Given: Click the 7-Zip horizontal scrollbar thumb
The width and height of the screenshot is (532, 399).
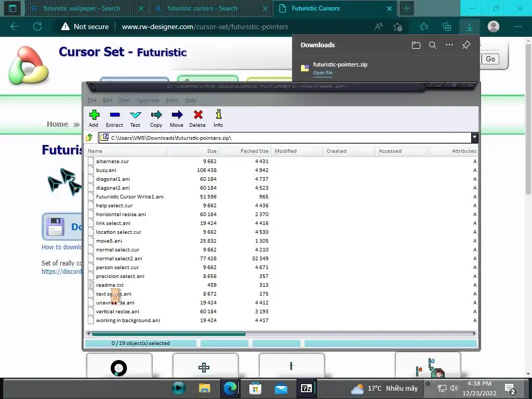Looking at the screenshot, I should pos(169,334).
